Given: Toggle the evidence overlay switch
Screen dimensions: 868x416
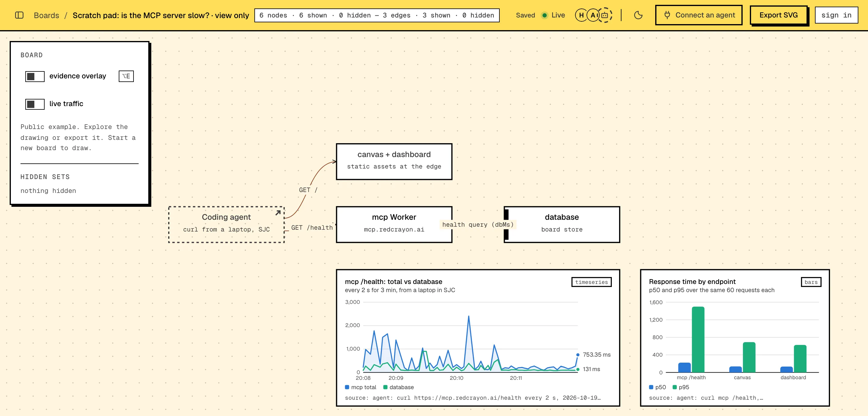Looking at the screenshot, I should coord(35,77).
